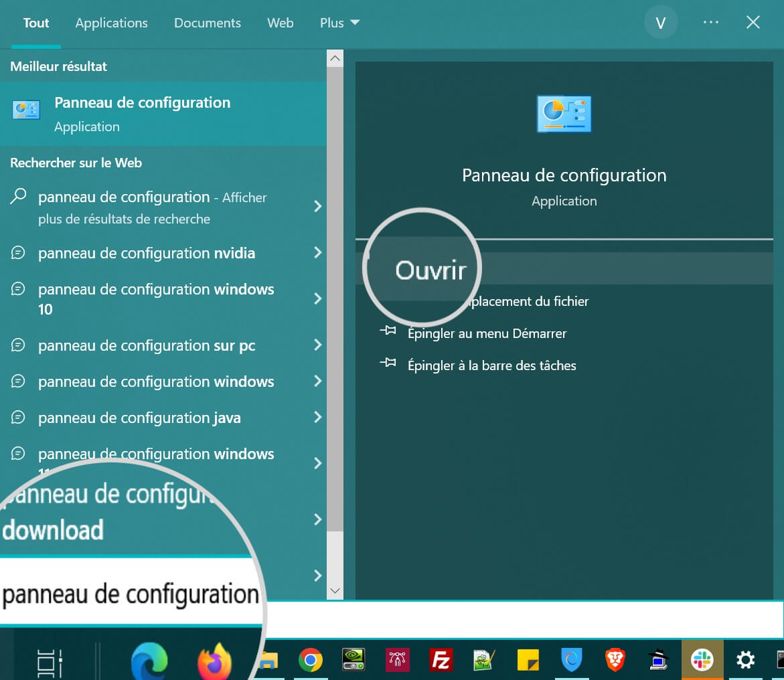Expand arrow for 'Afficher plus de résultats' result
This screenshot has height=680, width=784.
point(317,206)
